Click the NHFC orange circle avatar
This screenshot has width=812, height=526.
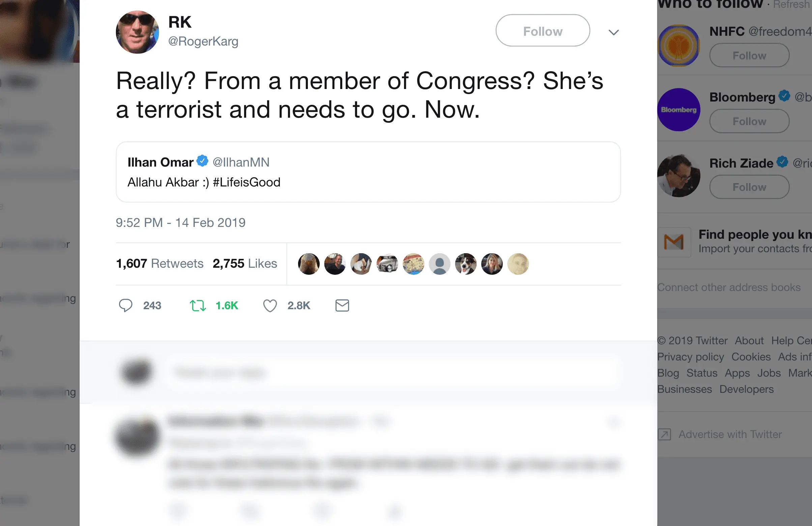click(678, 46)
